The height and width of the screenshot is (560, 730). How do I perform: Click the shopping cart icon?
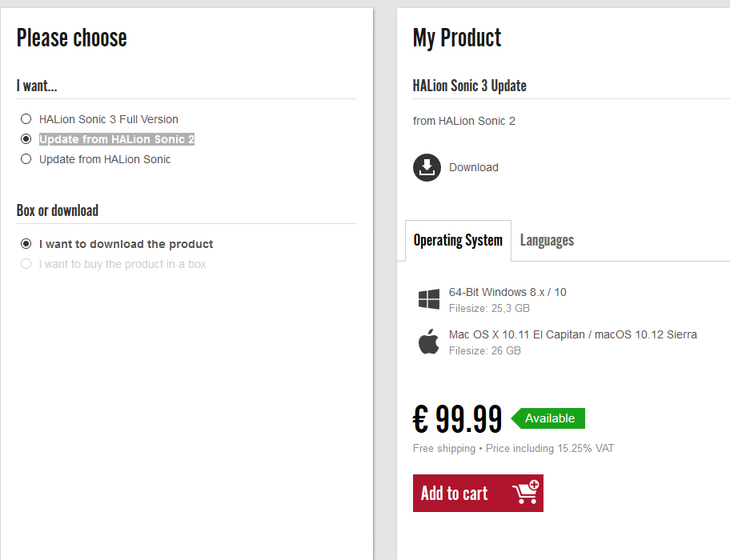525,493
